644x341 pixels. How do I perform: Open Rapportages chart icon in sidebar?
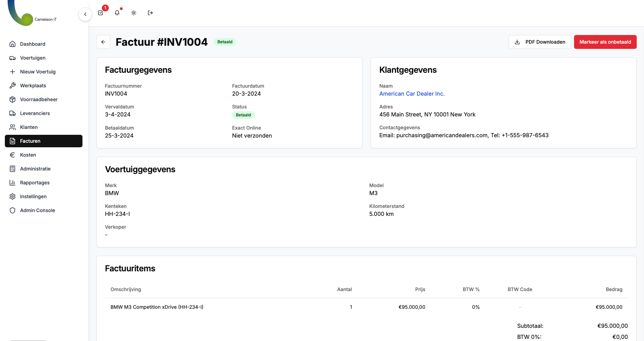(x=12, y=183)
